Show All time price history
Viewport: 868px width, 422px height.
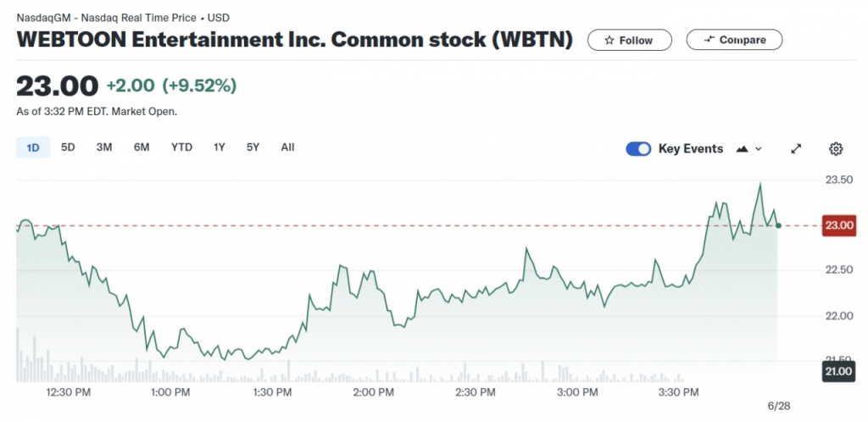tap(287, 147)
